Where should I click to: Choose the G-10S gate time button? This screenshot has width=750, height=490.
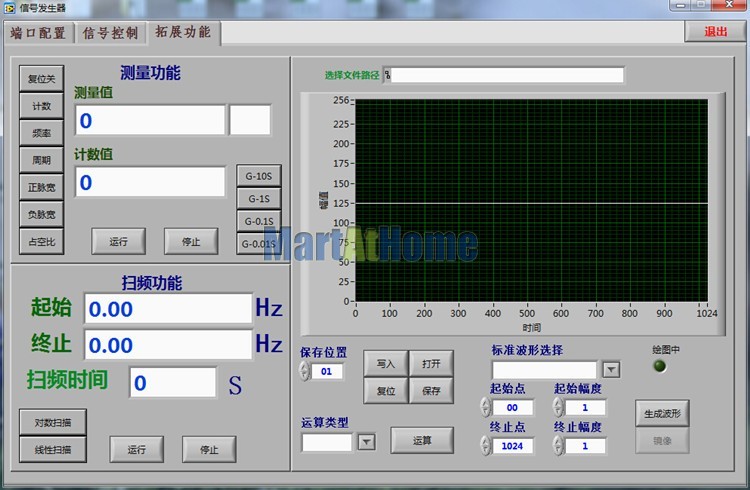[x=259, y=176]
